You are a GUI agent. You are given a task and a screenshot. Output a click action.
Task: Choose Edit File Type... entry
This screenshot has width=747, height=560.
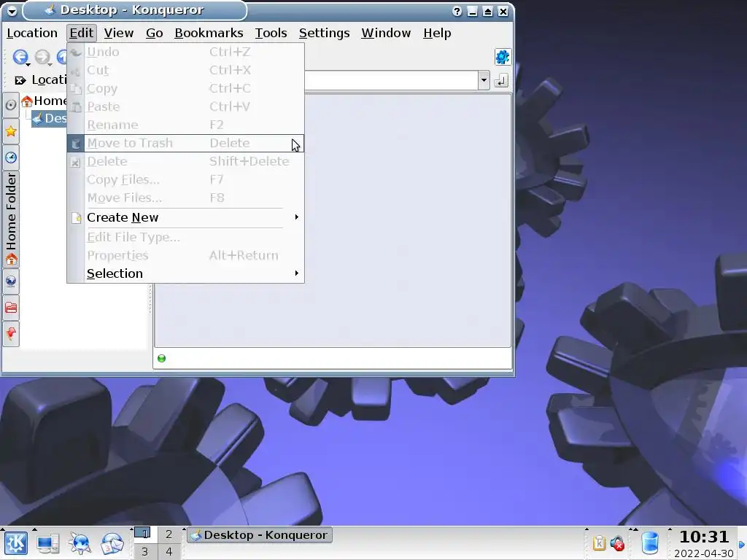pyautogui.click(x=185, y=237)
